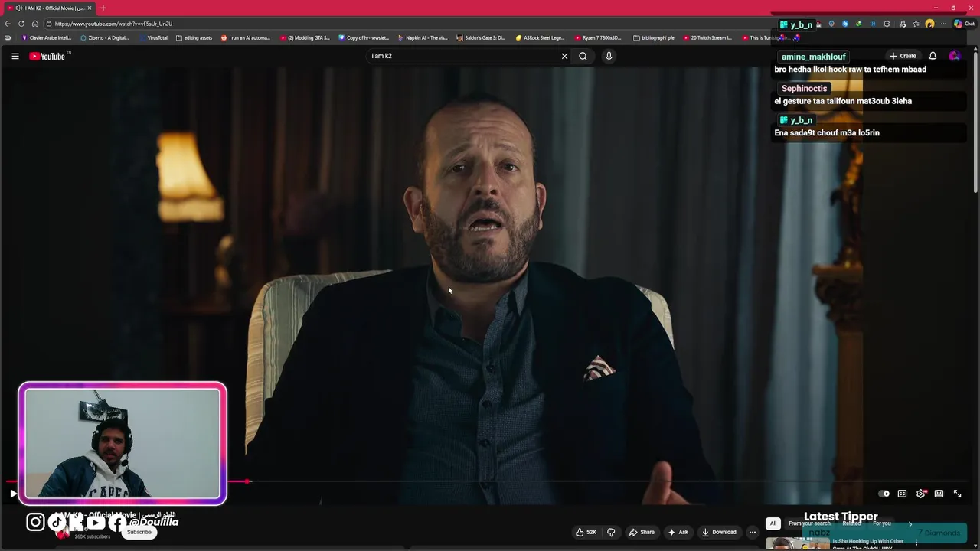This screenshot has height=551, width=980.
Task: Bookmark this page with the star icon
Action: [916, 24]
